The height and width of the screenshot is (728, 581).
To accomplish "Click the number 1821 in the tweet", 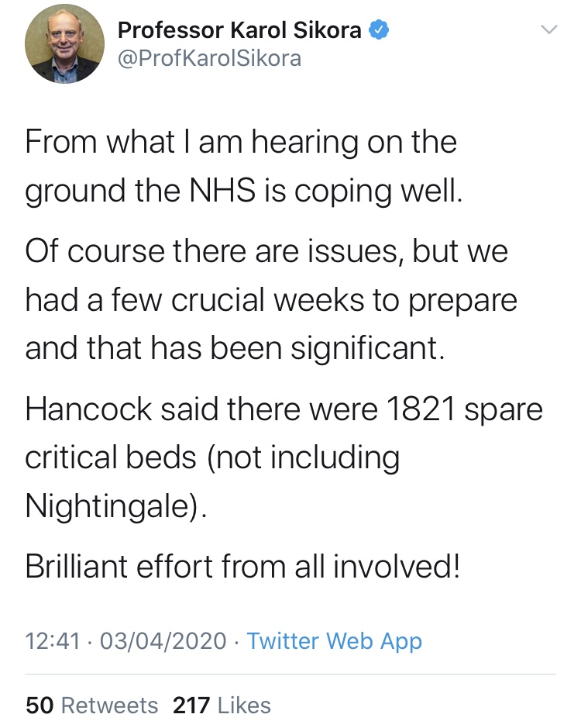I will (421, 409).
